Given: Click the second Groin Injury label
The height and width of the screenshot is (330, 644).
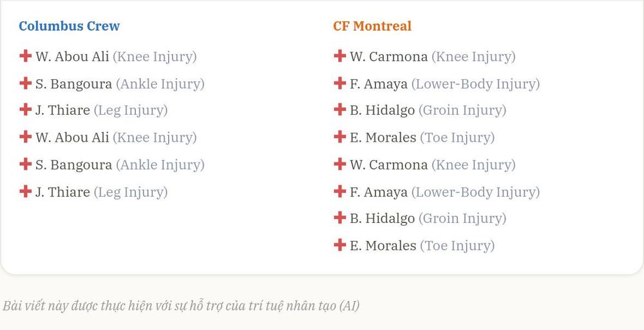Looking at the screenshot, I should [462, 218].
